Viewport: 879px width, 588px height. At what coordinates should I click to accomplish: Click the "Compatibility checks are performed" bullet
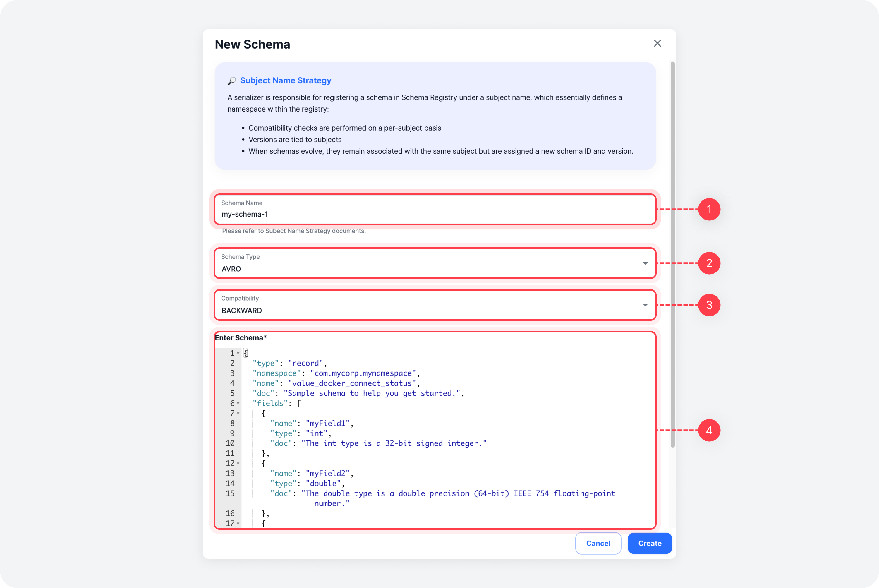[x=345, y=128]
